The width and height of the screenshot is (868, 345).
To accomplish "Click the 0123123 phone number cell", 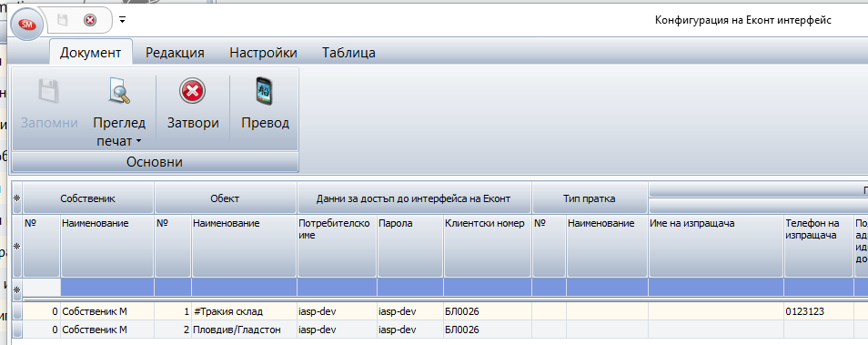I will click(818, 311).
